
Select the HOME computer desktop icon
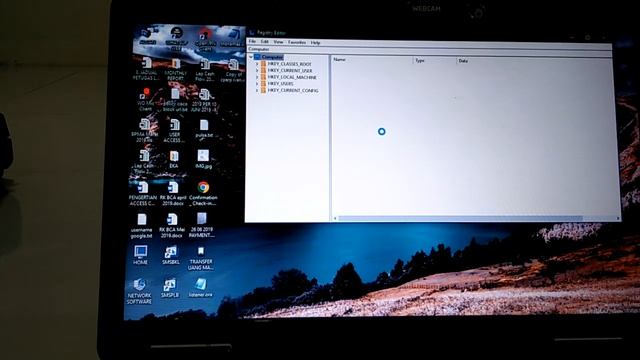pos(140,255)
